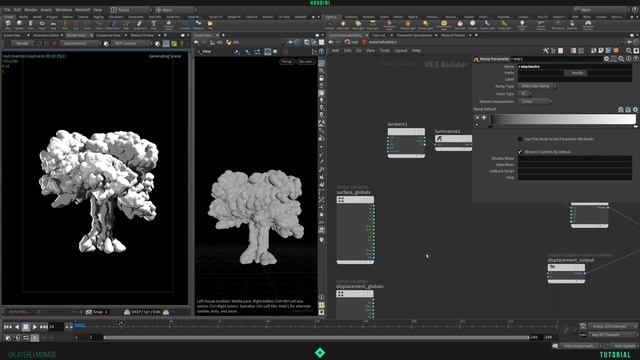640x360 pixels.
Task: Click the viewport lock icon in right toolbar
Action: point(322,78)
